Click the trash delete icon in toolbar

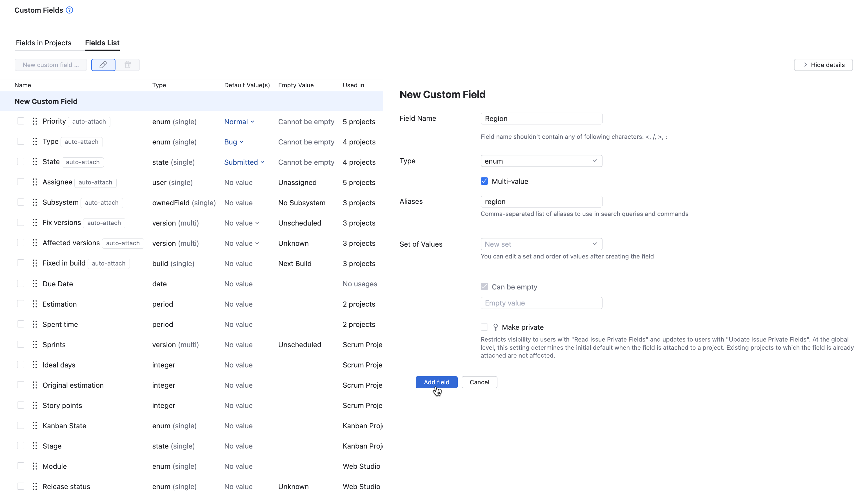(128, 65)
